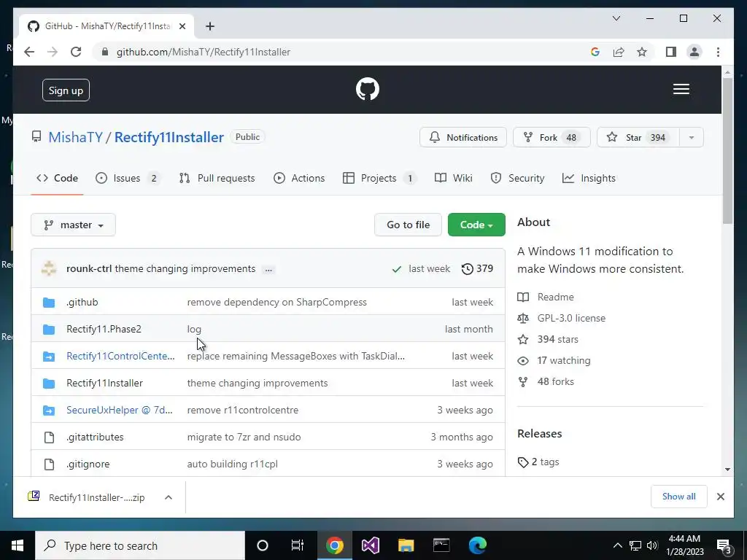Image resolution: width=747 pixels, height=560 pixels.
Task: Click the Windows taskbar search box
Action: 140,545
